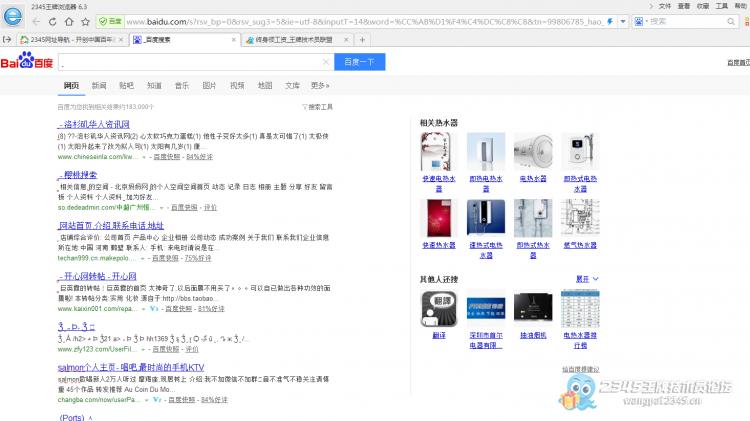Viewport: 750px width, 421px height.
Task: Go to the homepage via the house icon
Action: coord(69,22)
